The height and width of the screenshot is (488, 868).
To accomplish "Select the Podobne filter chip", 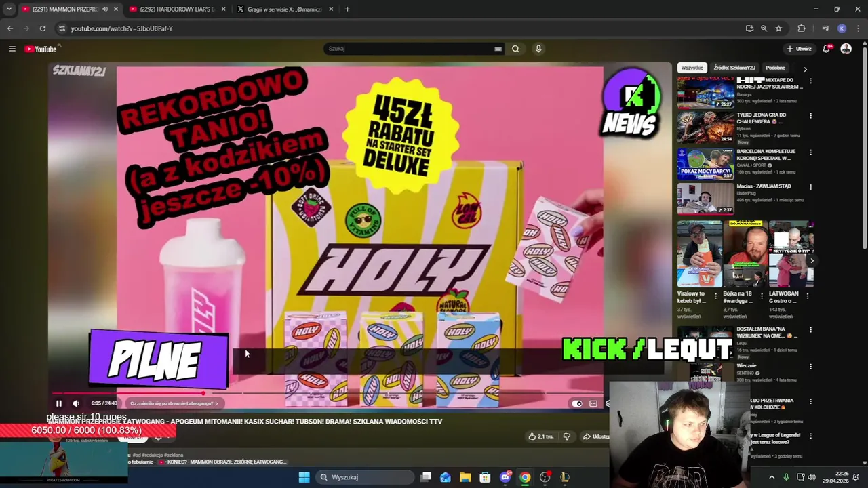I will pyautogui.click(x=775, y=68).
